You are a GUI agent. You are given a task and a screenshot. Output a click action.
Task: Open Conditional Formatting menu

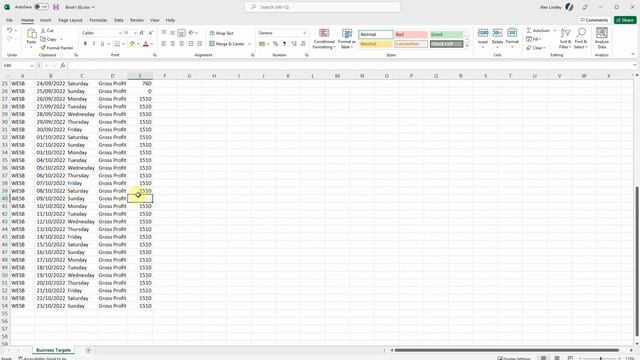click(x=324, y=39)
